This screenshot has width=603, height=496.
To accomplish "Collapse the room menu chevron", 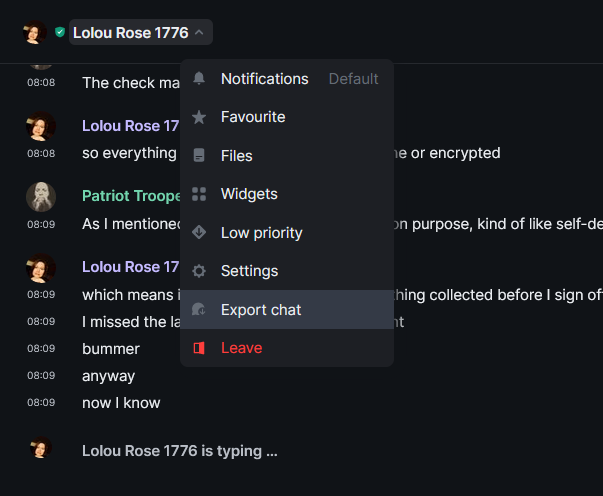I will pyautogui.click(x=200, y=33).
